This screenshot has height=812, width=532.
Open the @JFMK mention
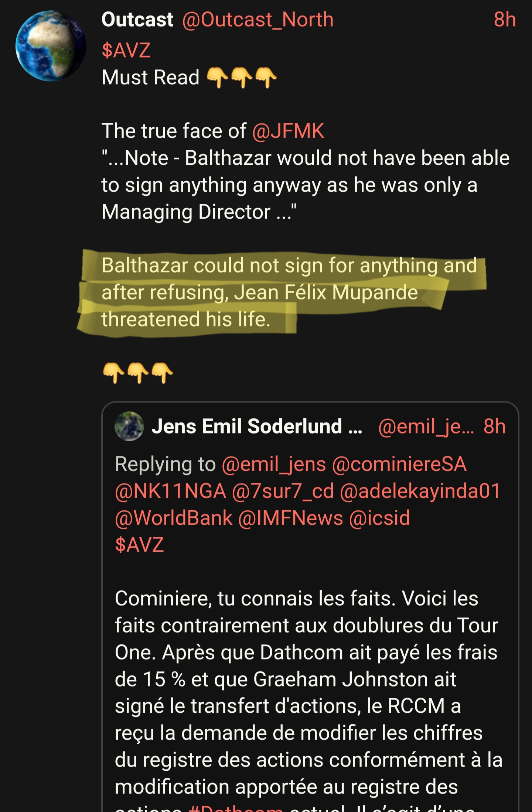pyautogui.click(x=288, y=131)
